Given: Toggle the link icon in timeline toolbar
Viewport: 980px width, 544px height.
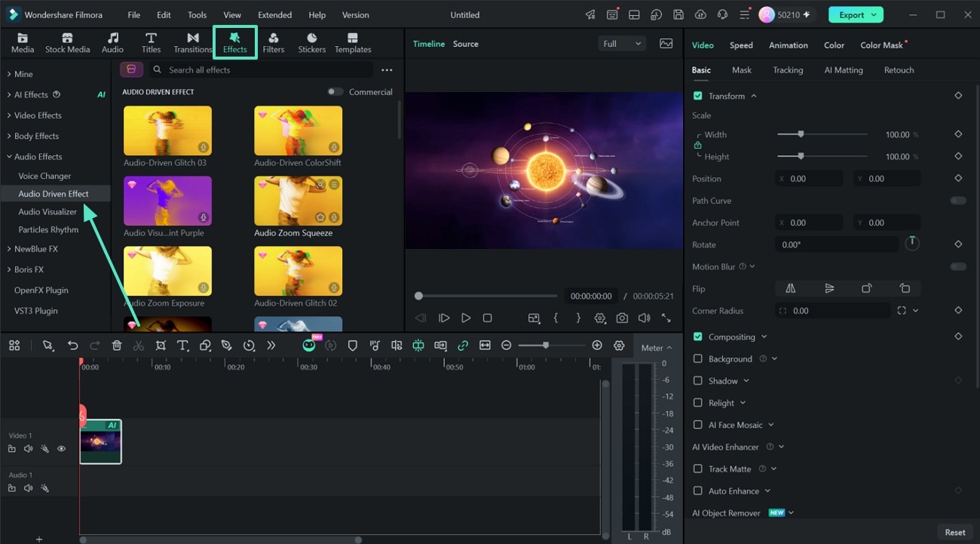Looking at the screenshot, I should [463, 346].
